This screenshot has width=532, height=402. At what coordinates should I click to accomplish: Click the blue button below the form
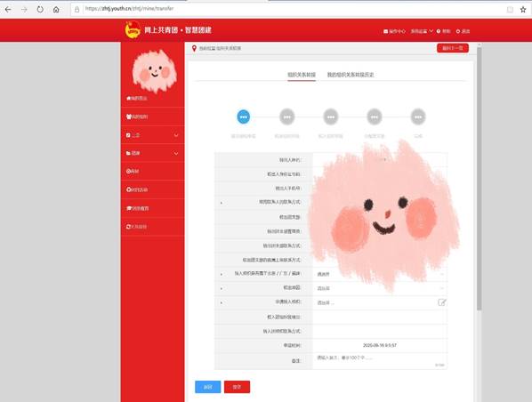[x=207, y=387]
